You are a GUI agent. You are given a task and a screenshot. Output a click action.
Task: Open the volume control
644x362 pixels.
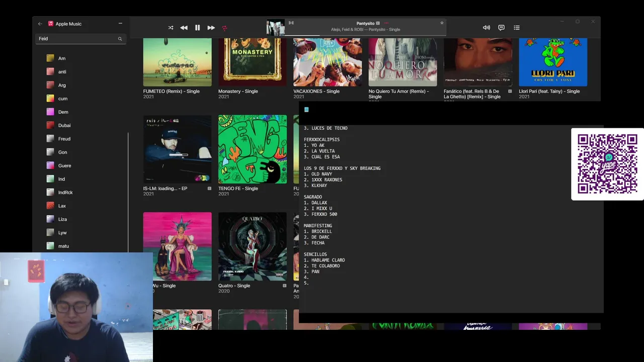point(486,28)
